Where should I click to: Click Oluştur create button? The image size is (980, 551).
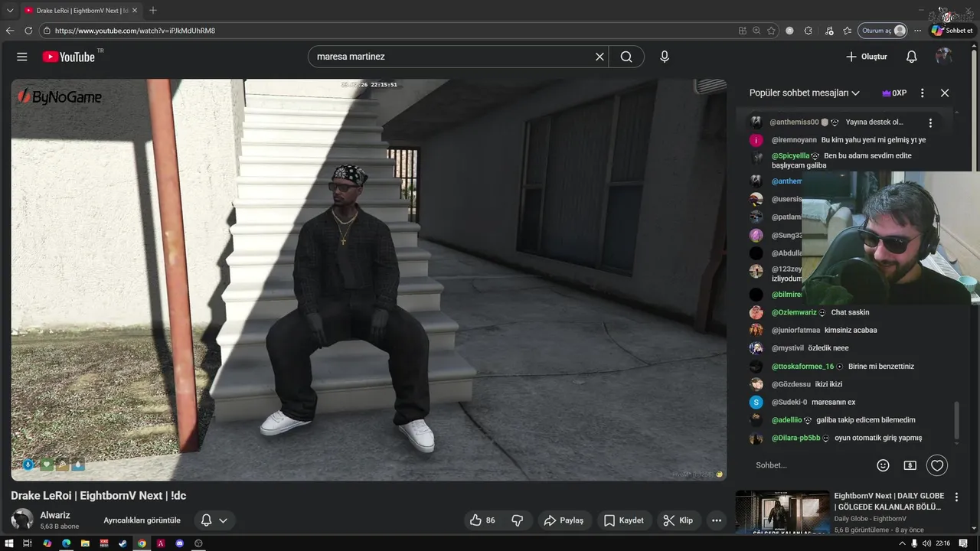click(867, 57)
